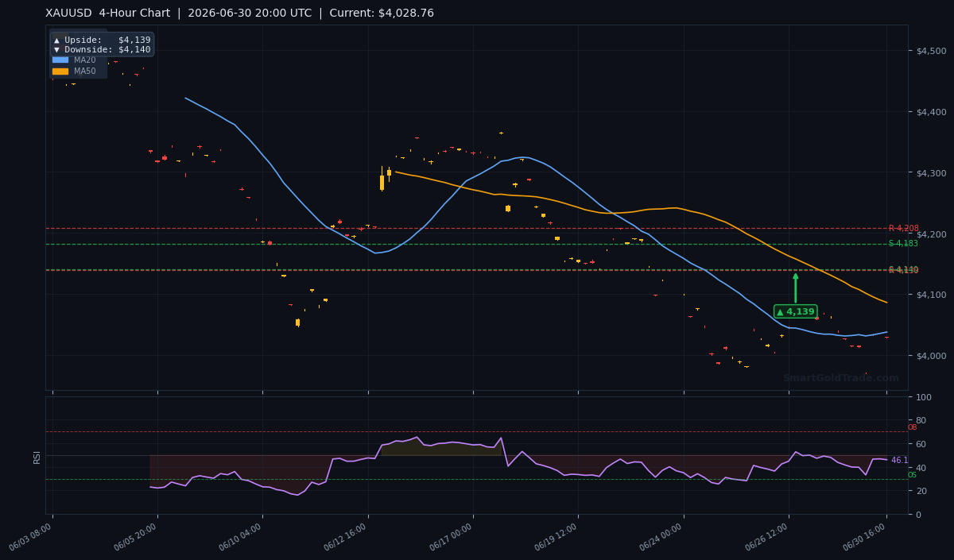
Task: Click the green OS oversold label
Action: [x=912, y=475]
